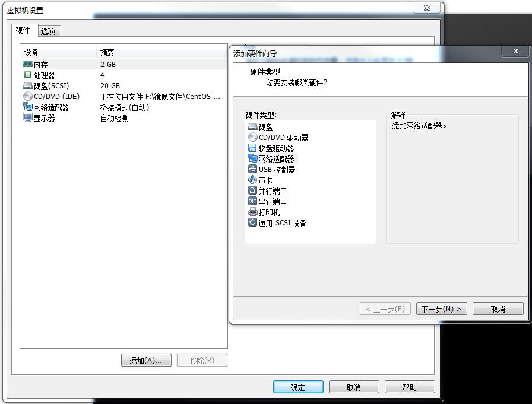Click the 显示器 monitor icon
The image size is (532, 404).
click(28, 117)
